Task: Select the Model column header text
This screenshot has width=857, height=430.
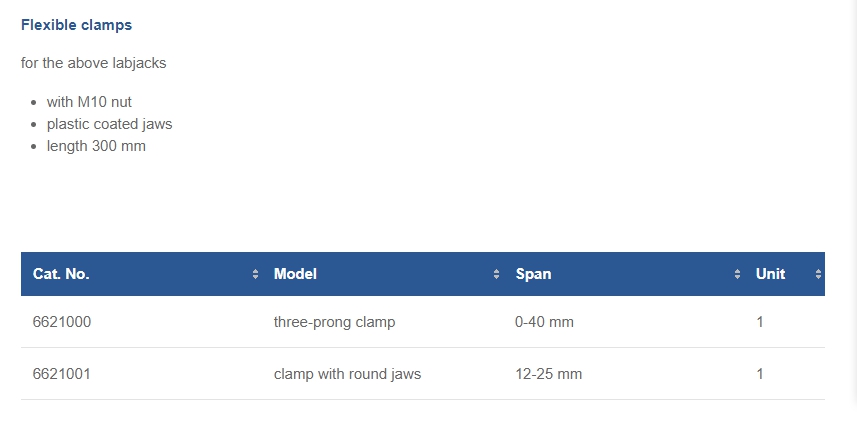Action: (x=295, y=274)
